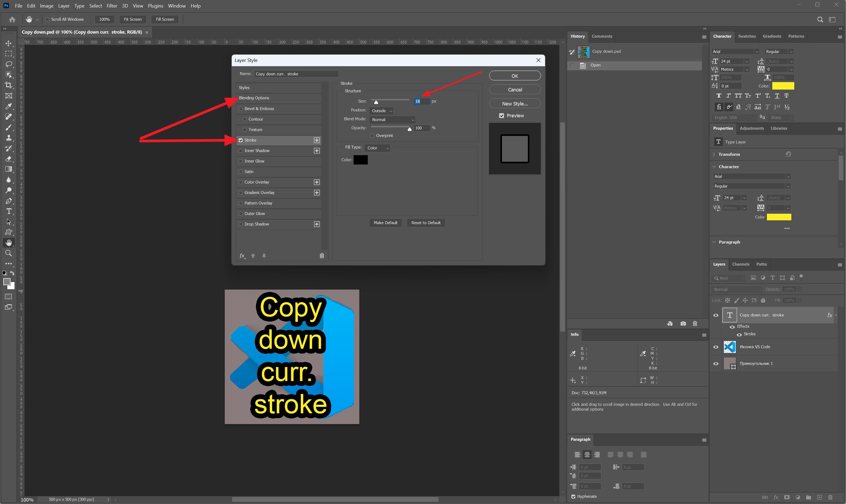The width and height of the screenshot is (846, 504).
Task: Click the create new snapshot camera icon
Action: click(x=683, y=324)
